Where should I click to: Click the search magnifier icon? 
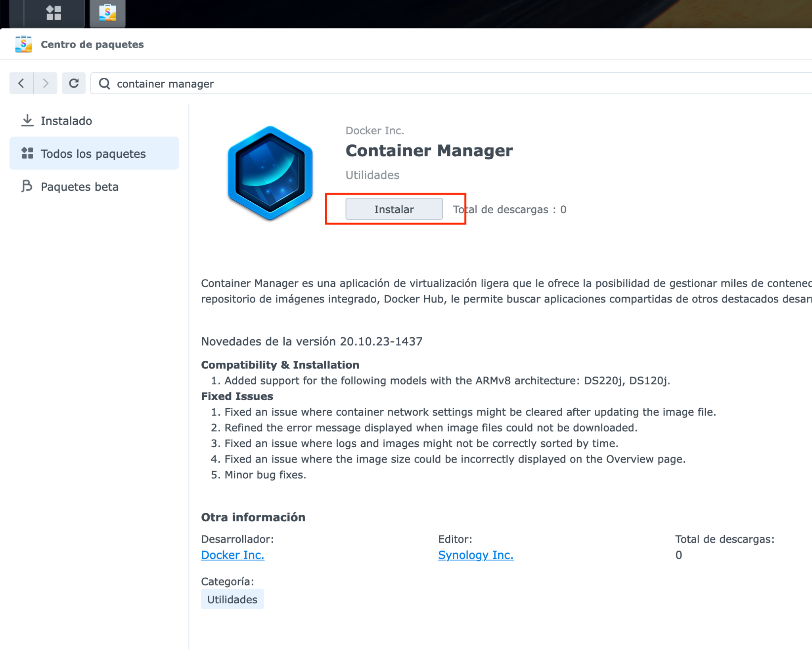click(x=104, y=84)
